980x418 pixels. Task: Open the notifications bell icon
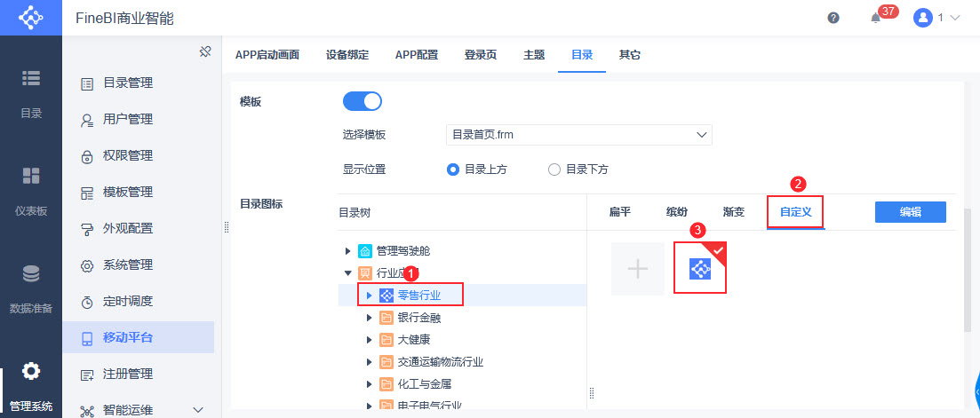click(x=875, y=18)
